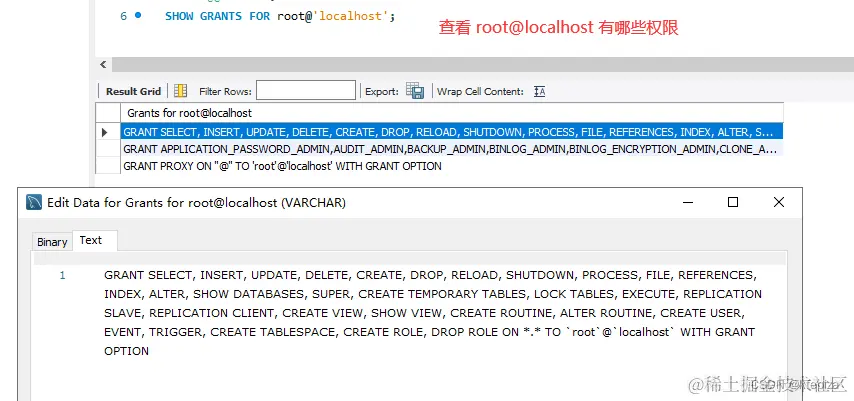Click the line starting SLAVE, REPLICATION CLIENT
854x401 pixels.
[x=424, y=313]
